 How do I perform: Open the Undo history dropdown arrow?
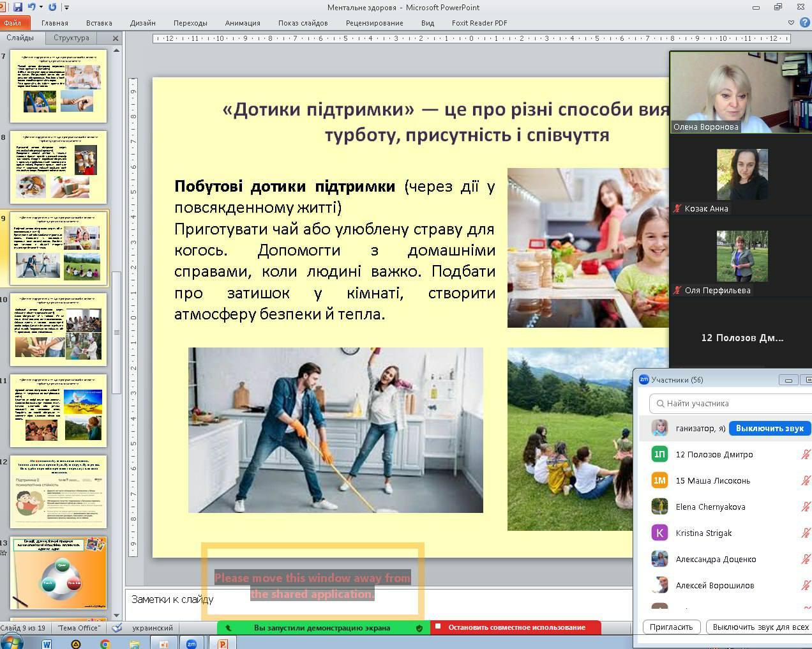(x=41, y=7)
